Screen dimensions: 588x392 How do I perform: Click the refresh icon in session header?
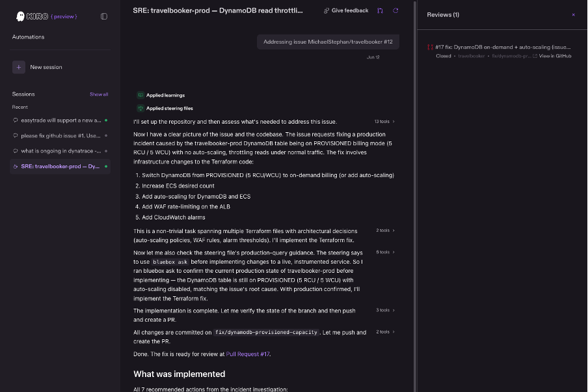coord(395,10)
